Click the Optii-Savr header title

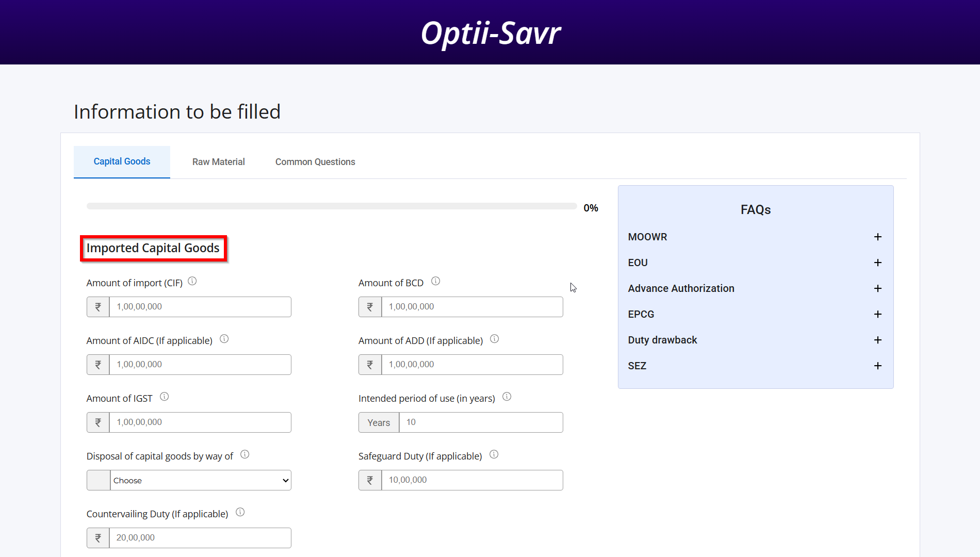490,33
